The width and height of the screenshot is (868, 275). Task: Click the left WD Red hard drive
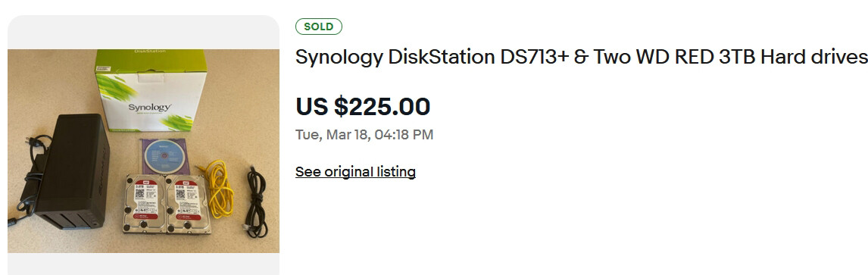(144, 204)
